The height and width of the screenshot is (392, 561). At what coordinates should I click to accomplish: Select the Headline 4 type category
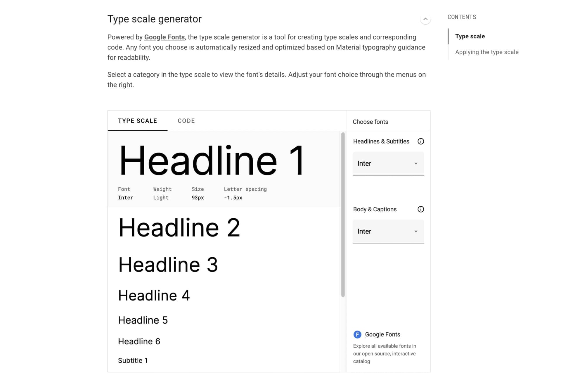pos(154,295)
